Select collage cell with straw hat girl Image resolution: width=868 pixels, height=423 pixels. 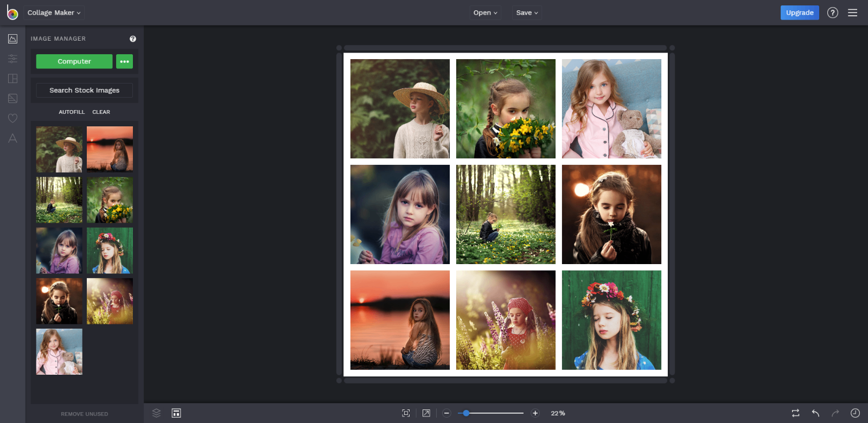(x=400, y=108)
